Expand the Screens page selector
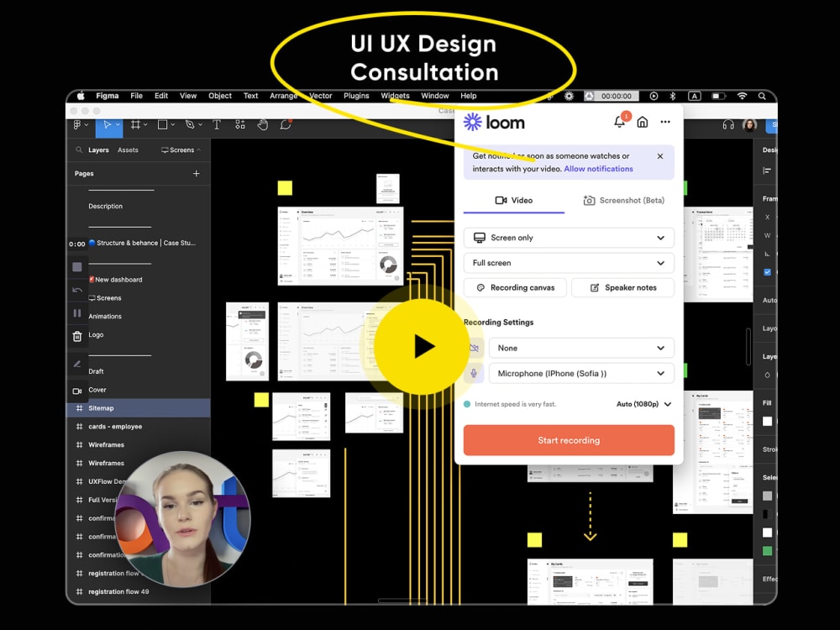 181,150
